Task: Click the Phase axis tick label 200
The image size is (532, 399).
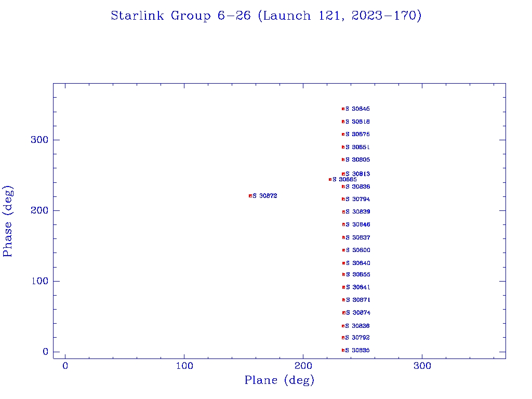Action: tap(39, 210)
